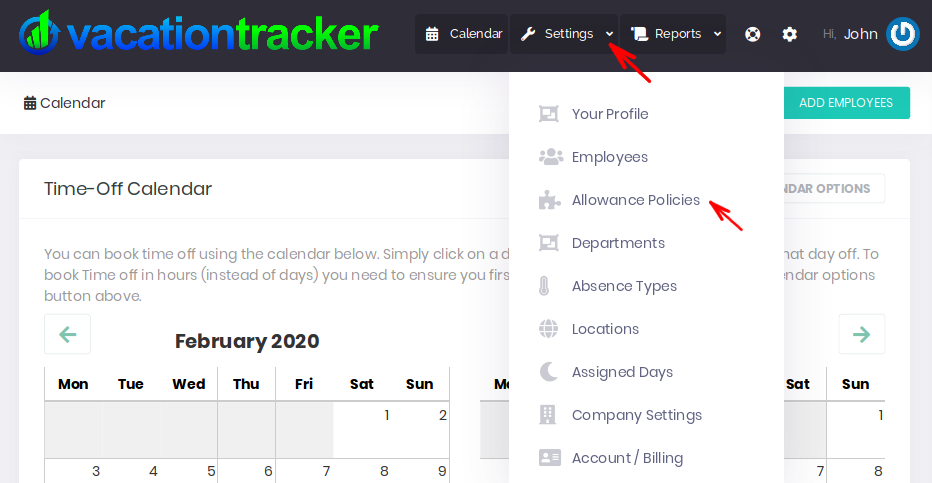
Task: Open the Calendar nav item
Action: pos(463,34)
